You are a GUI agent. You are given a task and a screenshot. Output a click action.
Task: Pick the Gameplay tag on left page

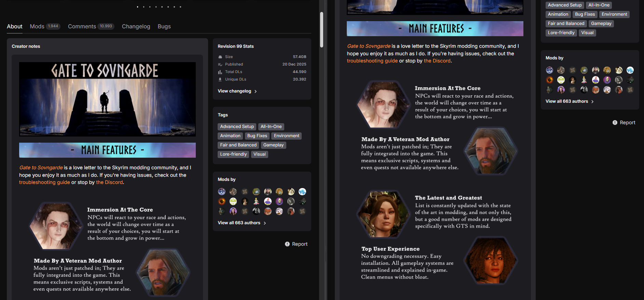click(x=274, y=145)
